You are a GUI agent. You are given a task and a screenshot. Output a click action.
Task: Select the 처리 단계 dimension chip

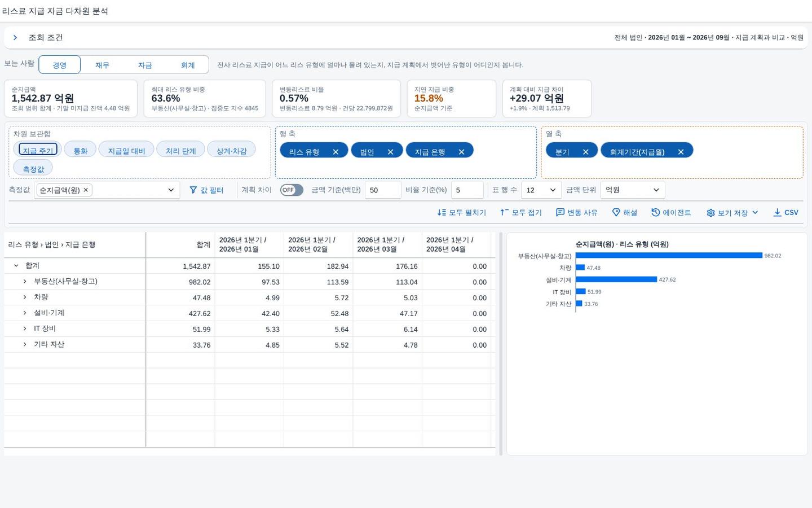(180, 150)
